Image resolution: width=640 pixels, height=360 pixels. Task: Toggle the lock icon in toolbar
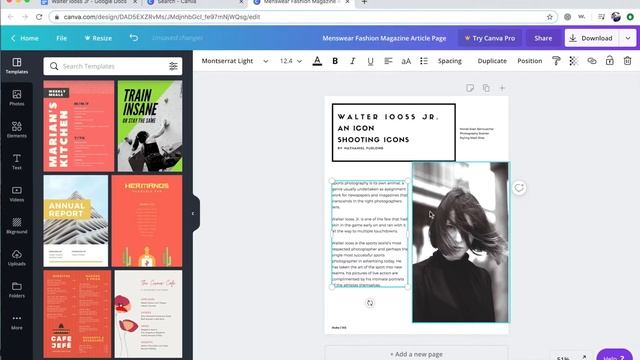point(609,61)
